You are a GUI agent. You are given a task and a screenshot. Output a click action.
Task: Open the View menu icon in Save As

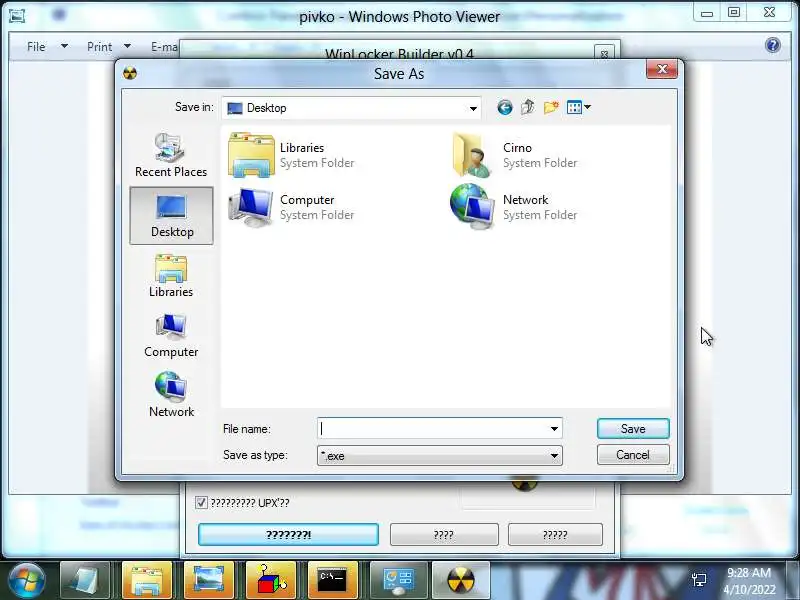point(579,107)
